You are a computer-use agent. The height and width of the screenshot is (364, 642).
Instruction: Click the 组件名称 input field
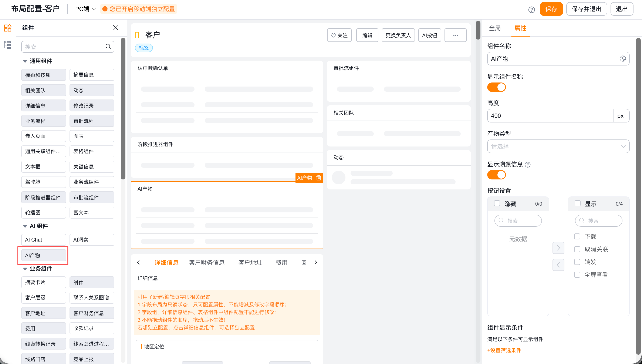click(x=551, y=59)
